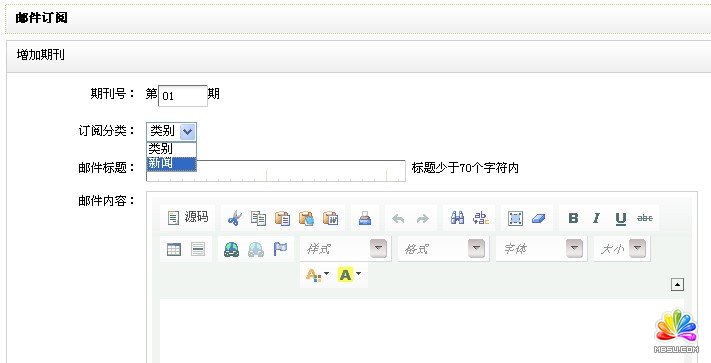
Task: Click the Anchor flag icon
Action: tap(280, 249)
